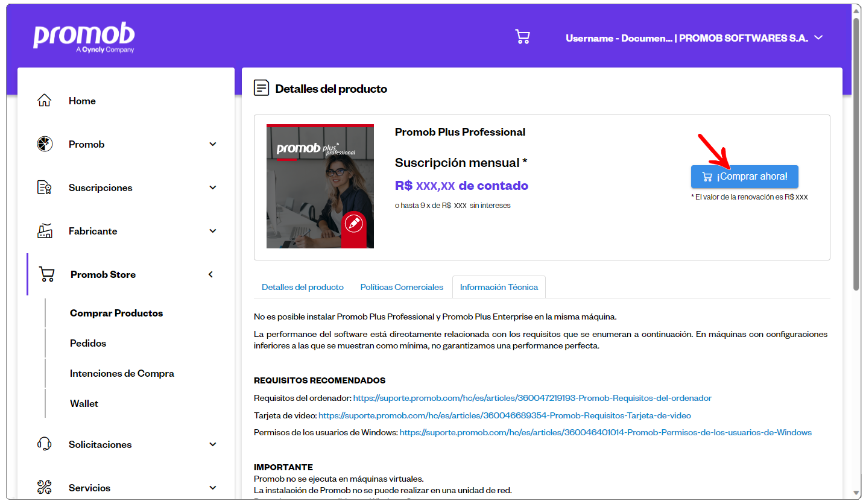Image resolution: width=863 pixels, height=504 pixels.
Task: Click the Servicios tools icon
Action: 45,488
